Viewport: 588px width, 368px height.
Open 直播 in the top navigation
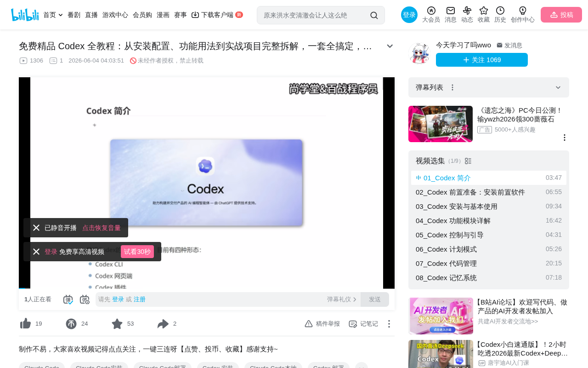[91, 15]
